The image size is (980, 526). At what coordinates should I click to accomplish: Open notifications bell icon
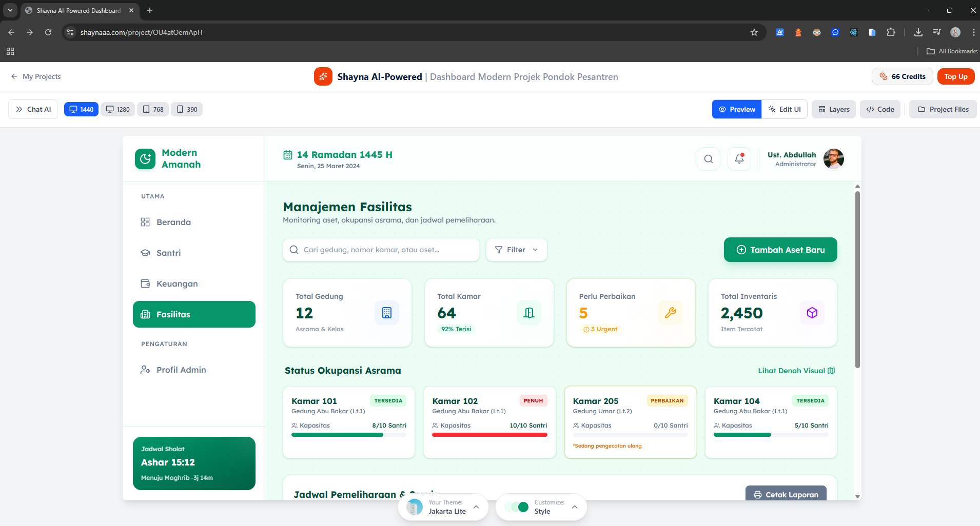point(739,159)
